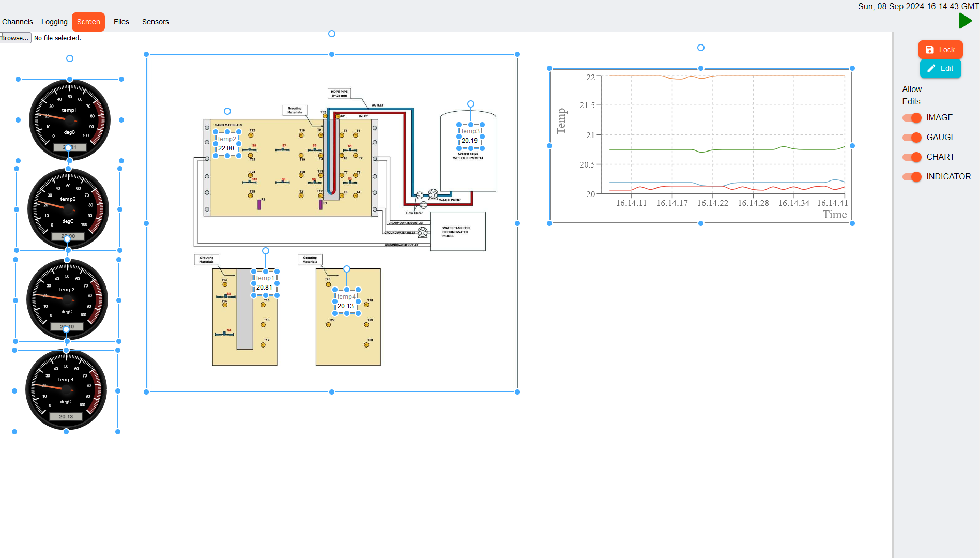Turn off the INDICATOR edit switch
The width and height of the screenshot is (980, 558).
[912, 177]
